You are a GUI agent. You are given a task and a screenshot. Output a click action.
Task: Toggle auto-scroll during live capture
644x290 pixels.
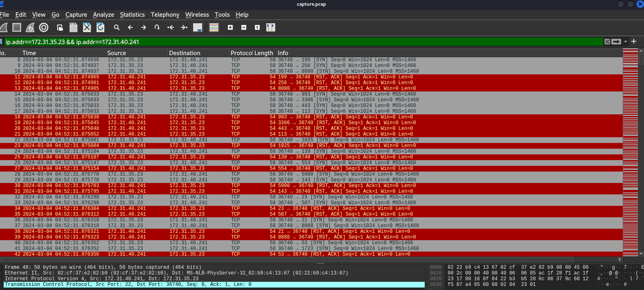(x=198, y=27)
